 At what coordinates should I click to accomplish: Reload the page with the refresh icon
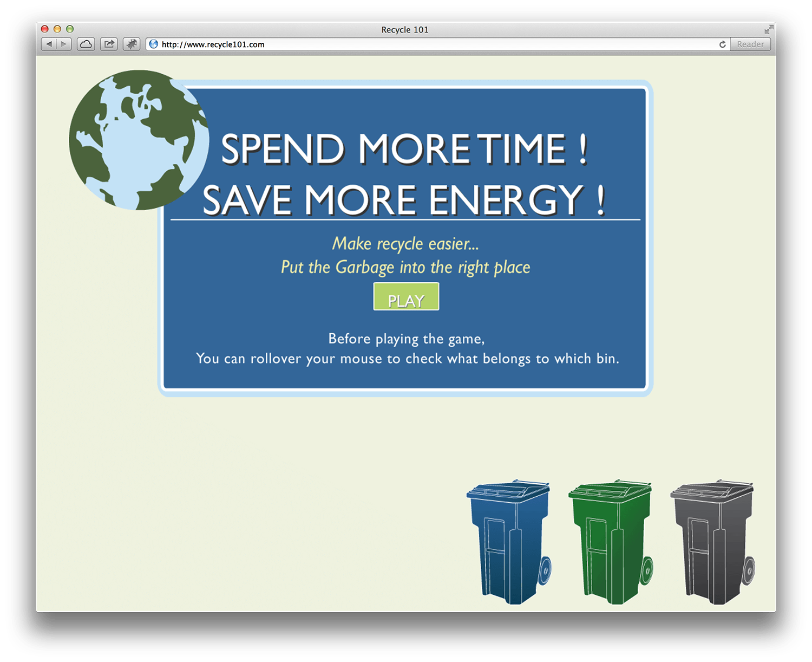click(722, 44)
